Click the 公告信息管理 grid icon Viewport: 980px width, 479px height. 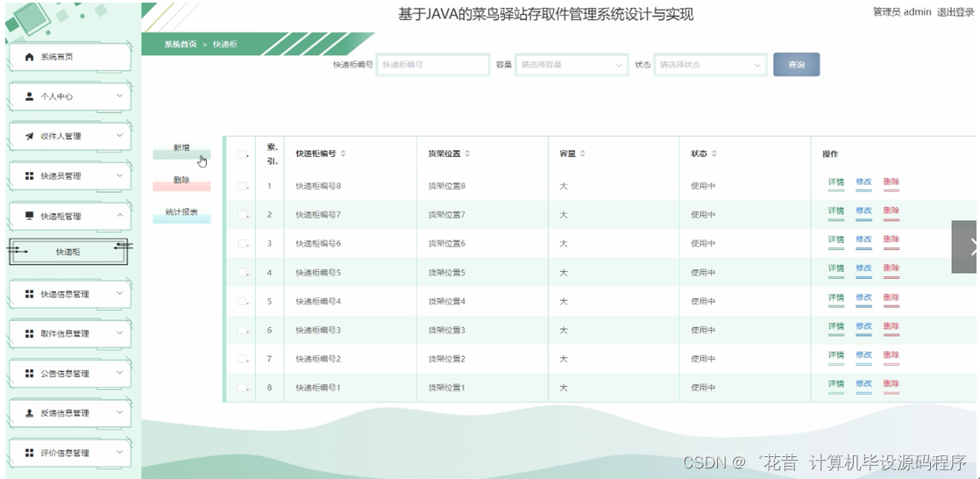click(30, 374)
